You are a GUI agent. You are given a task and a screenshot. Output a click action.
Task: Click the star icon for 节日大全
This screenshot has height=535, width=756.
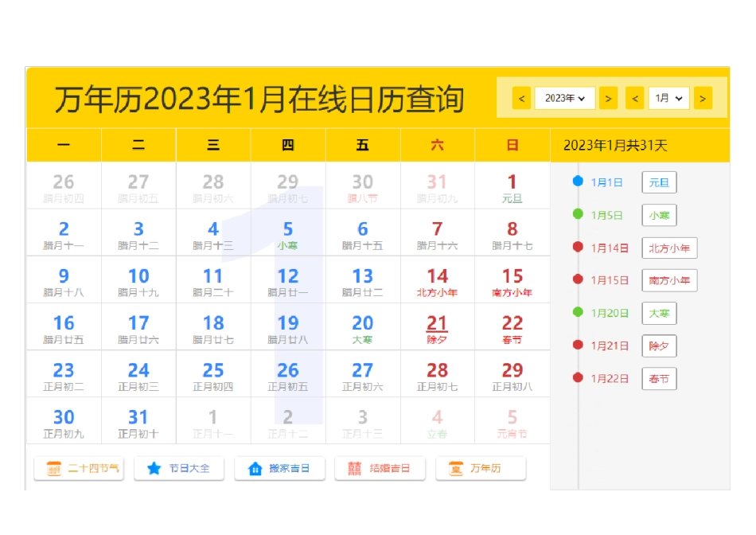[x=154, y=469]
